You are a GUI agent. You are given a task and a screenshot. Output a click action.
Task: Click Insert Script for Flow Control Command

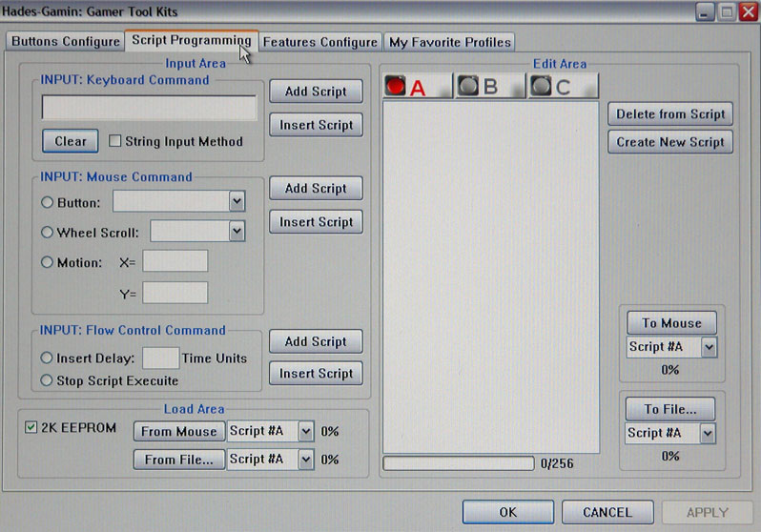point(316,374)
